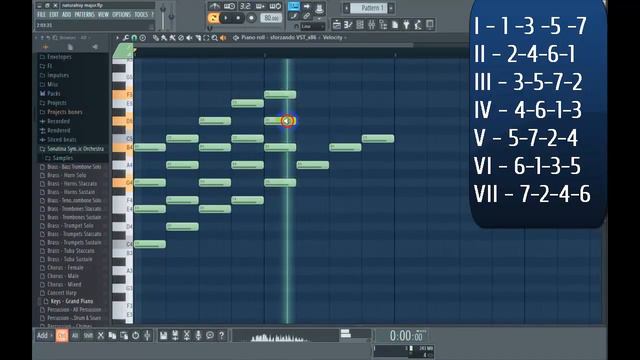Select previous pattern arrow

[347, 8]
